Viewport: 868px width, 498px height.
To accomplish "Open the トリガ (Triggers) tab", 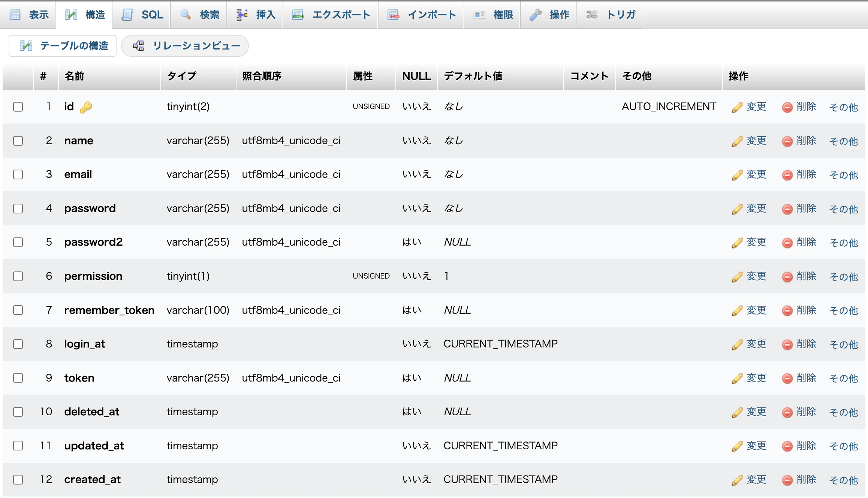I will pos(610,15).
